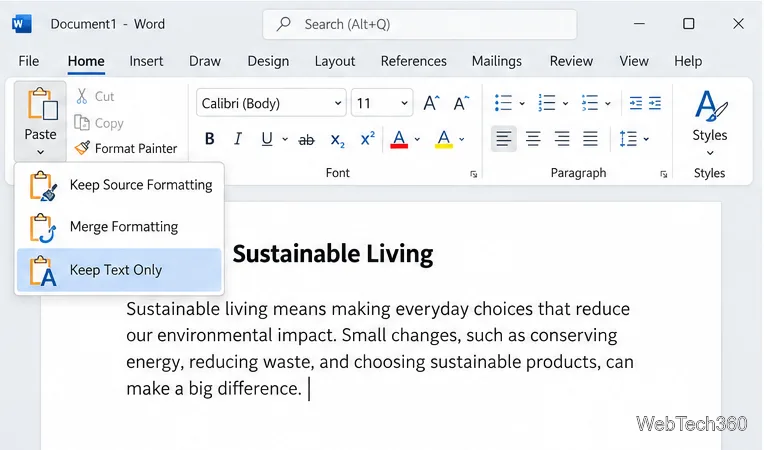This screenshot has height=450, width=764.
Task: Click the Cut scissors icon
Action: [82, 96]
